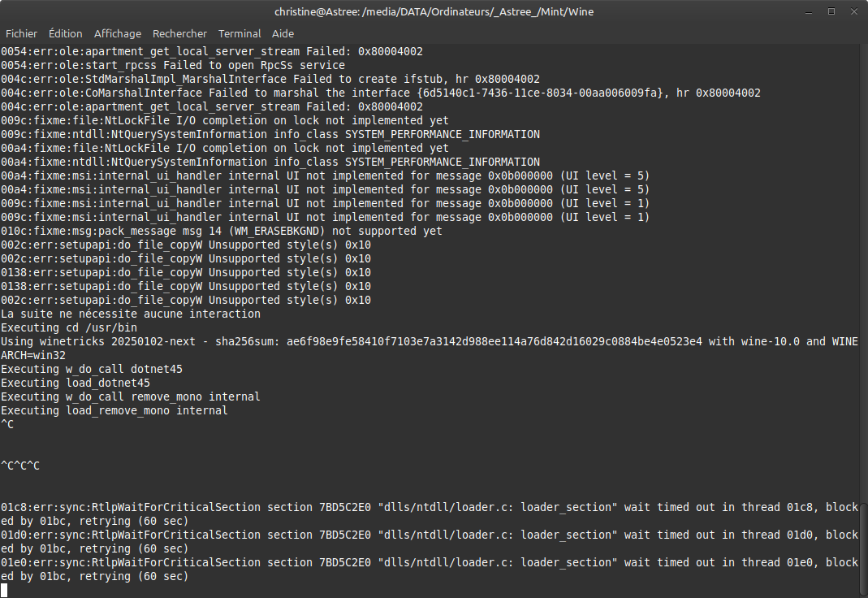This screenshot has width=868, height=598.
Task: Open the Affichage menu
Action: pyautogui.click(x=117, y=33)
